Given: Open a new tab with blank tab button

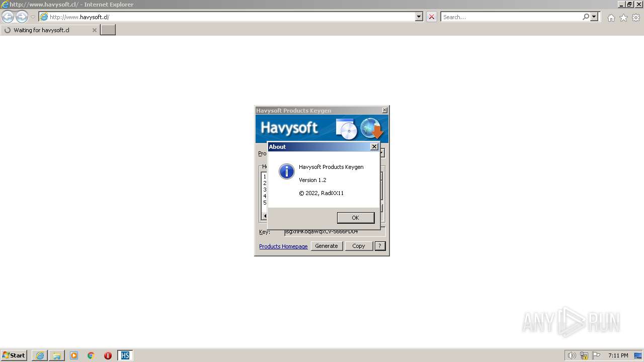Looking at the screenshot, I should pos(108,30).
